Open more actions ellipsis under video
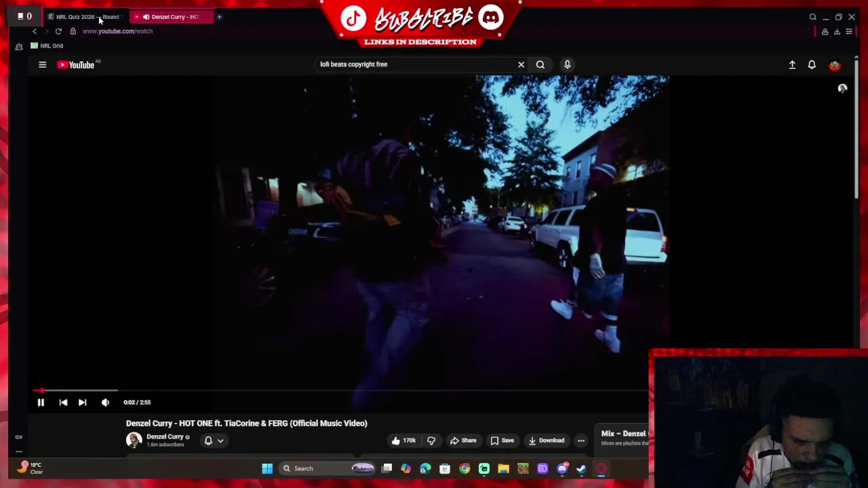868x488 pixels. pos(580,441)
